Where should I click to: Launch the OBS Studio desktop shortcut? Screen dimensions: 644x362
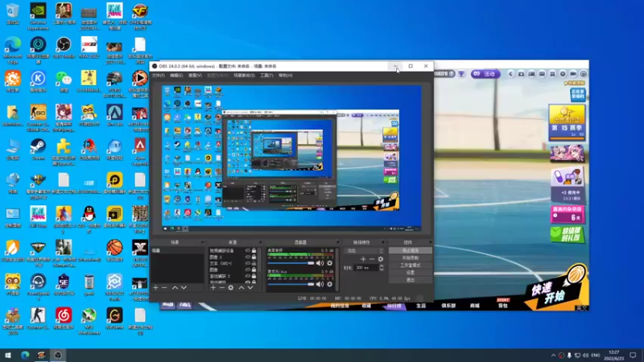(64, 47)
